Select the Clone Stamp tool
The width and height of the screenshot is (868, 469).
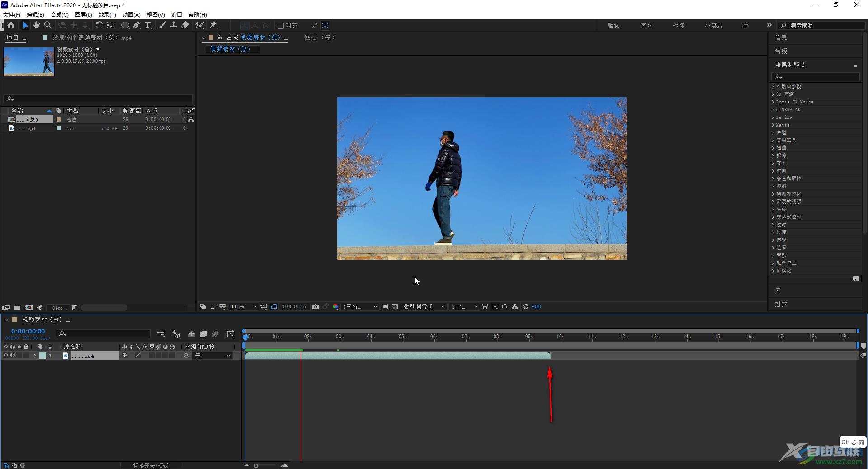point(174,25)
